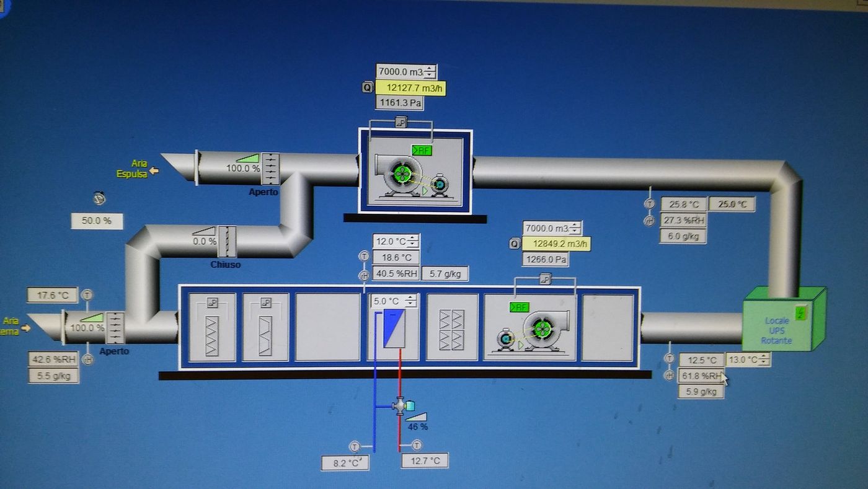Click the T sensor icon beside 18.6 °C

coord(364,257)
